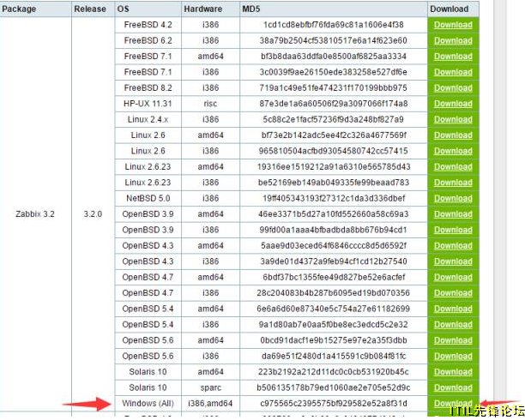Download the Linux 2.6.23 i386 agent
525x420 pixels.
click(x=453, y=183)
